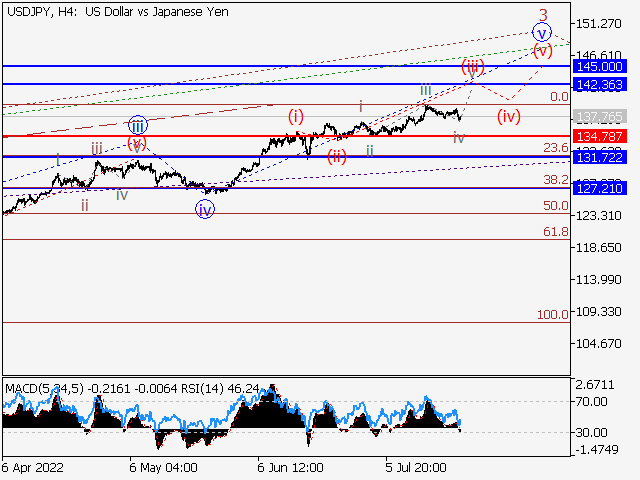Click the 70.00 RSI level value
The image size is (640, 480).
591,402
